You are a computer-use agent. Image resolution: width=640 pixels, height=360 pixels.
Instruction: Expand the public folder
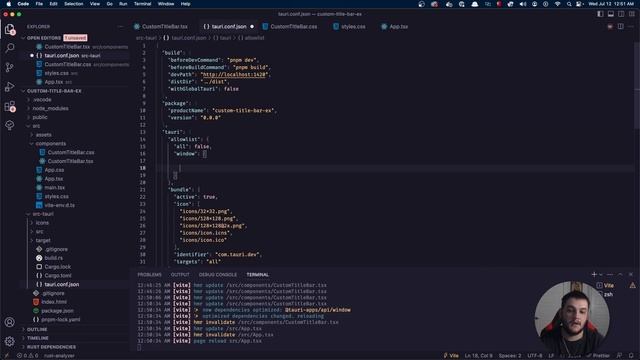pyautogui.click(x=40, y=117)
